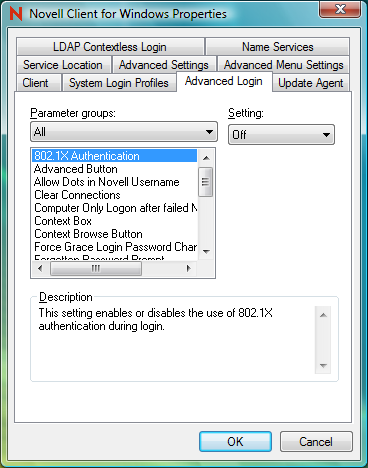This screenshot has height=468, width=368.
Task: Click OK to apply the properties
Action: click(x=235, y=442)
